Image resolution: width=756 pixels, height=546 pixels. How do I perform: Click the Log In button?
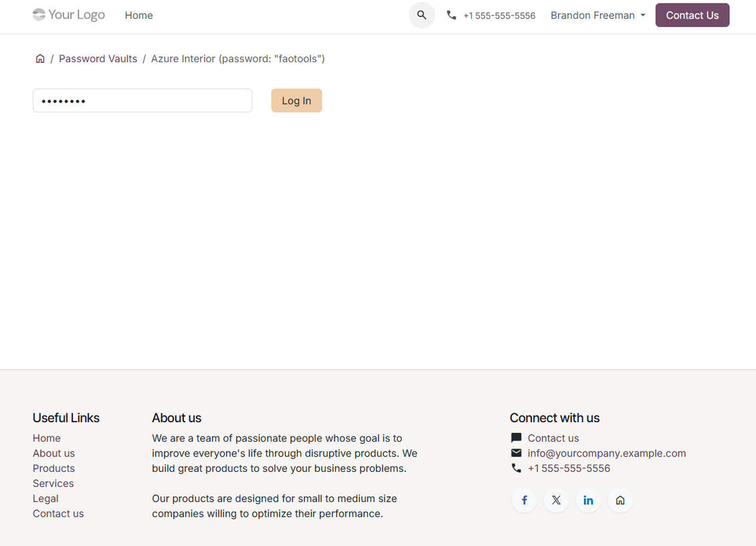(296, 100)
